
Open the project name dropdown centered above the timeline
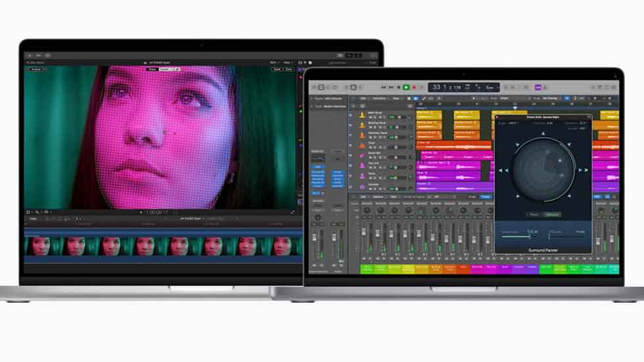pos(192,219)
